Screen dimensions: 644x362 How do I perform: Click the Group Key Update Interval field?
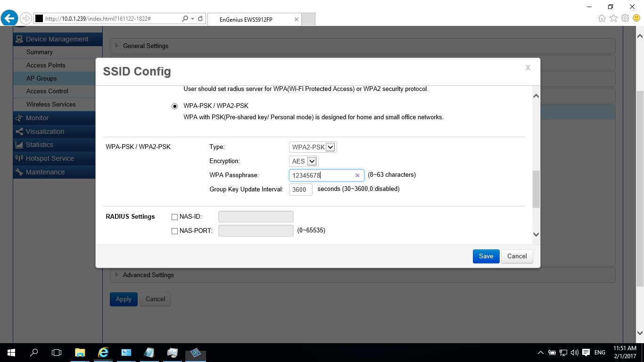[x=301, y=189]
